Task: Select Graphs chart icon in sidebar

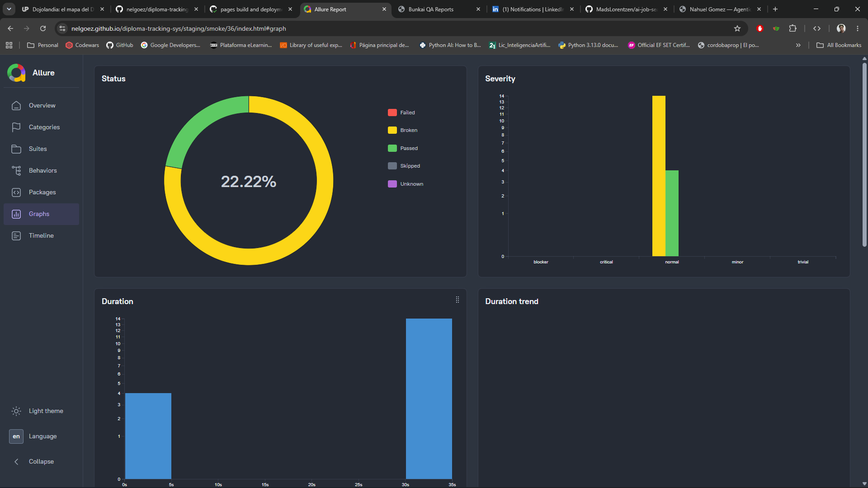Action: tap(16, 214)
